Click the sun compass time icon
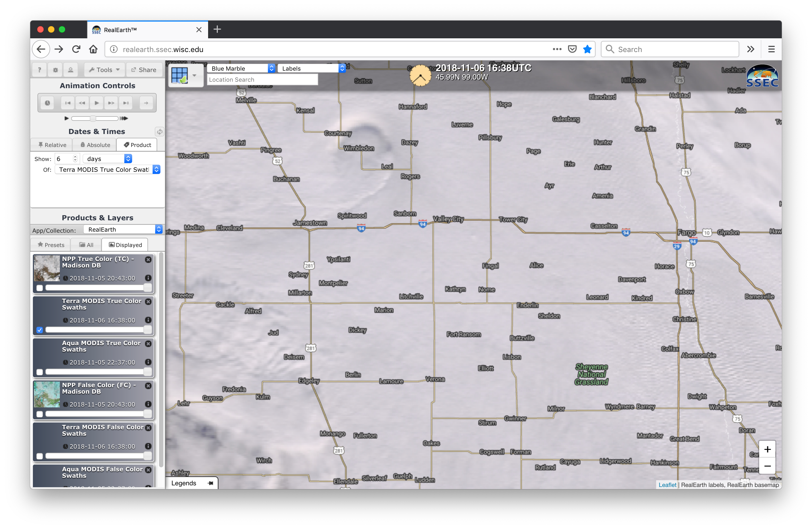The width and height of the screenshot is (812, 529). coord(420,75)
